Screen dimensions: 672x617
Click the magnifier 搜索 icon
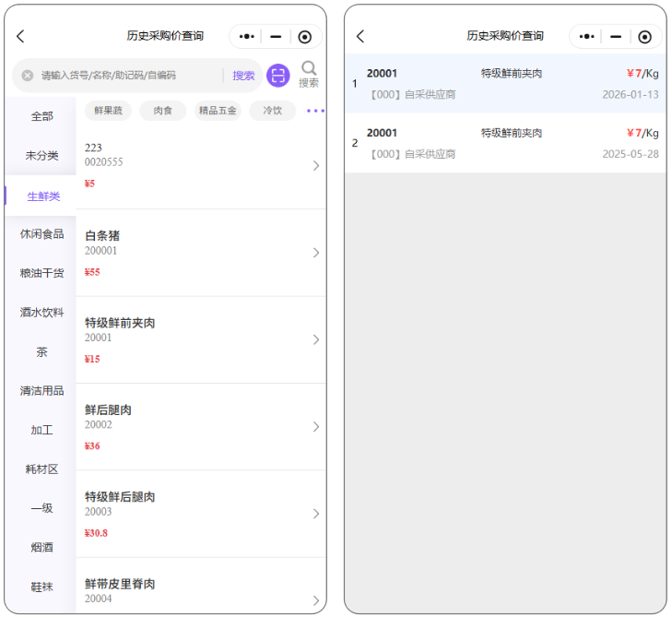point(309,74)
